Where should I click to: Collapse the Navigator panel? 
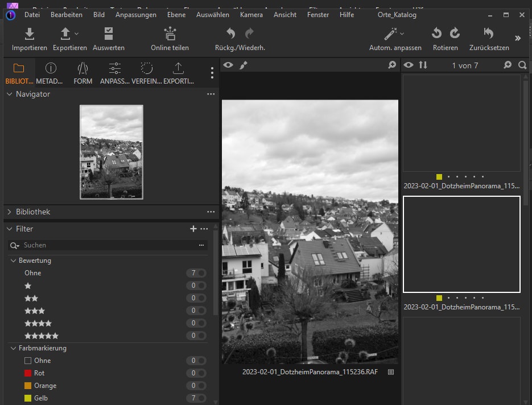tap(10, 94)
